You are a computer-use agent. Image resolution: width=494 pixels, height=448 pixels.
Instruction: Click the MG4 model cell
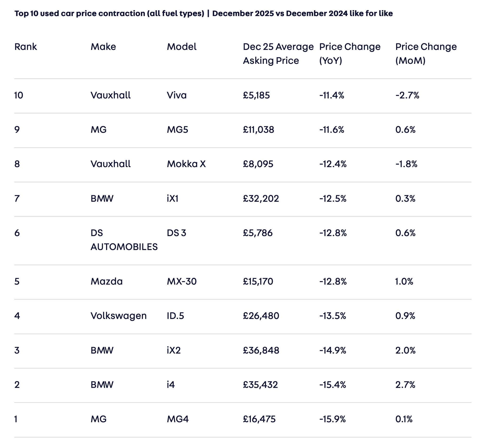pyautogui.click(x=178, y=419)
